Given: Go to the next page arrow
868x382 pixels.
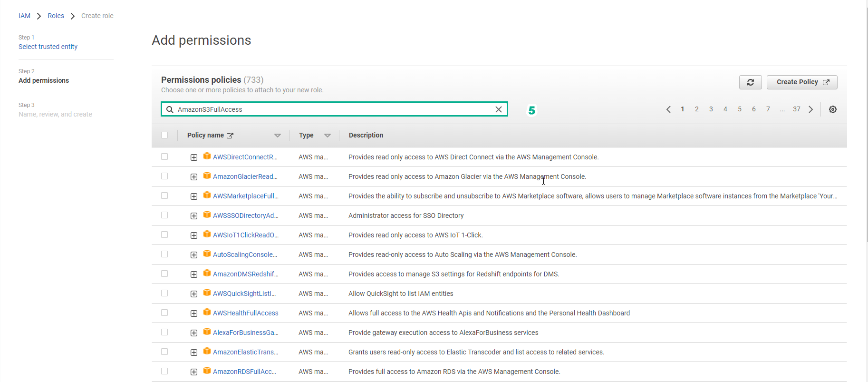Looking at the screenshot, I should [x=811, y=109].
